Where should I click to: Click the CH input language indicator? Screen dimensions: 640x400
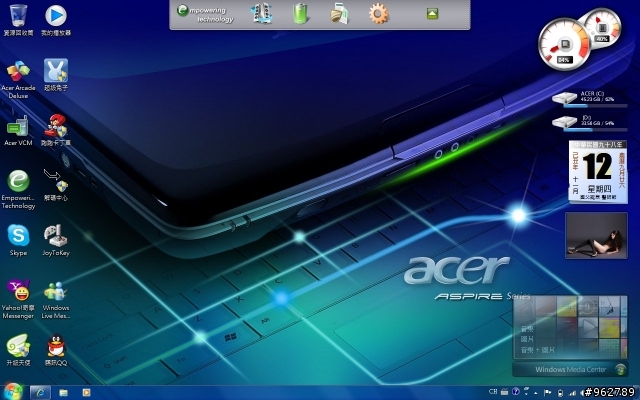pyautogui.click(x=493, y=392)
